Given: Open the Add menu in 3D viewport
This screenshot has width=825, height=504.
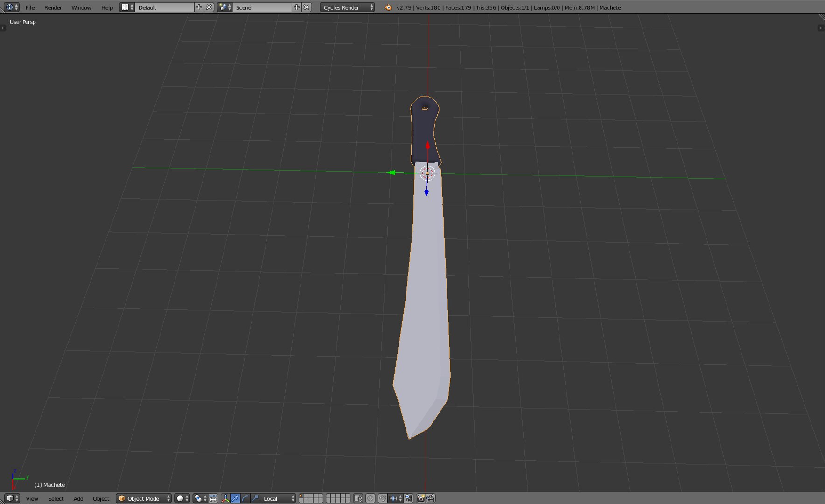Looking at the screenshot, I should (x=78, y=498).
